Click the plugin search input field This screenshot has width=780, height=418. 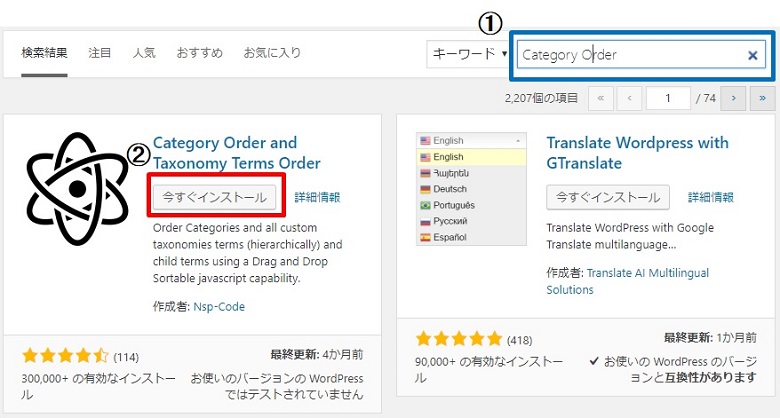tap(630, 55)
